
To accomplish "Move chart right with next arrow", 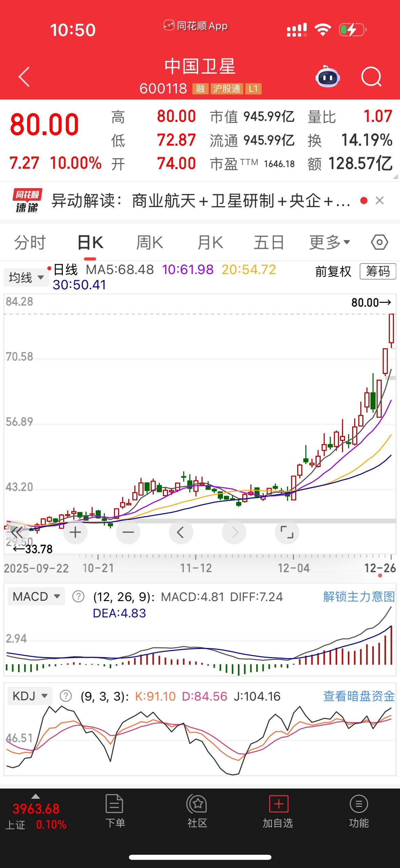I will tap(234, 532).
